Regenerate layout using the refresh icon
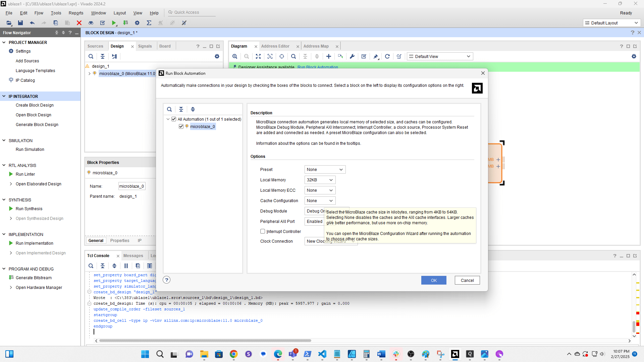The width and height of the screenshot is (644, 362). click(x=387, y=56)
